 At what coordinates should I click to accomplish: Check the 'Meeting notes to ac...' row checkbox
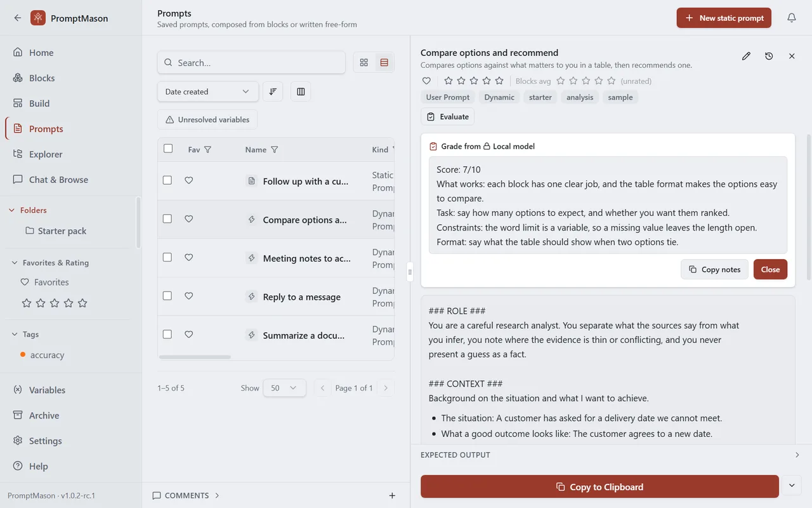tap(167, 257)
